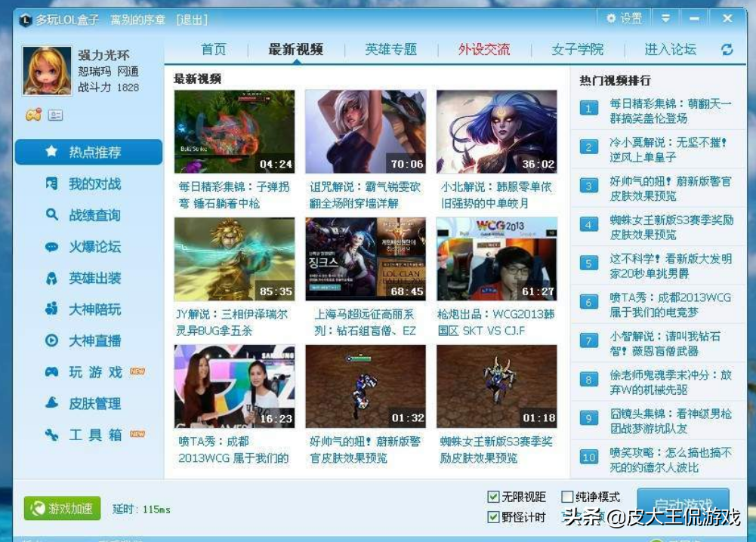The width and height of the screenshot is (756, 542).
Task: Open the 70:06 诅咒解说 video thumbnail
Action: pyautogui.click(x=366, y=132)
